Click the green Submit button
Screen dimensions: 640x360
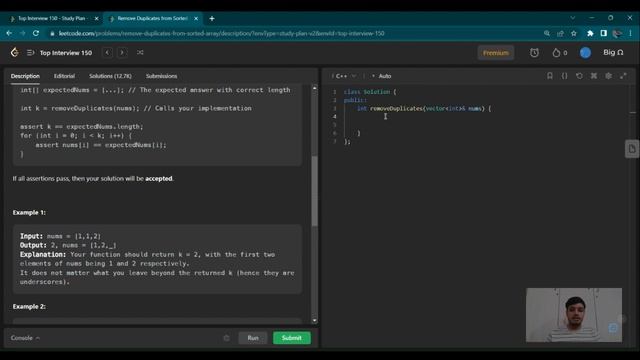point(291,338)
